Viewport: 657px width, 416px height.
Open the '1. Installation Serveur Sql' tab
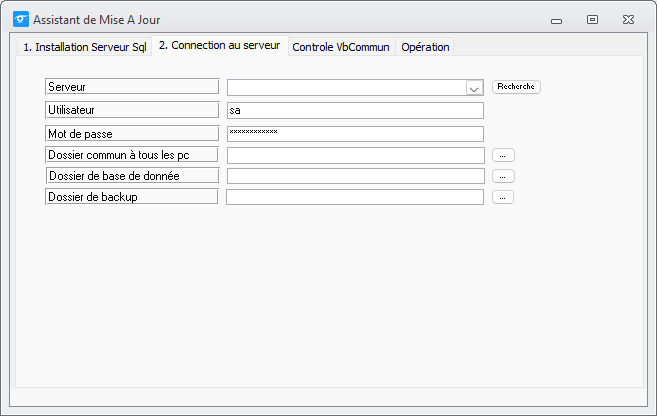coord(85,47)
